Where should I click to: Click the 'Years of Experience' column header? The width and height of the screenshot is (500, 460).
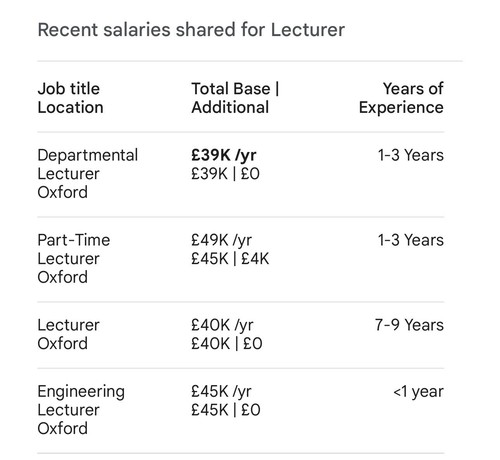[401, 98]
